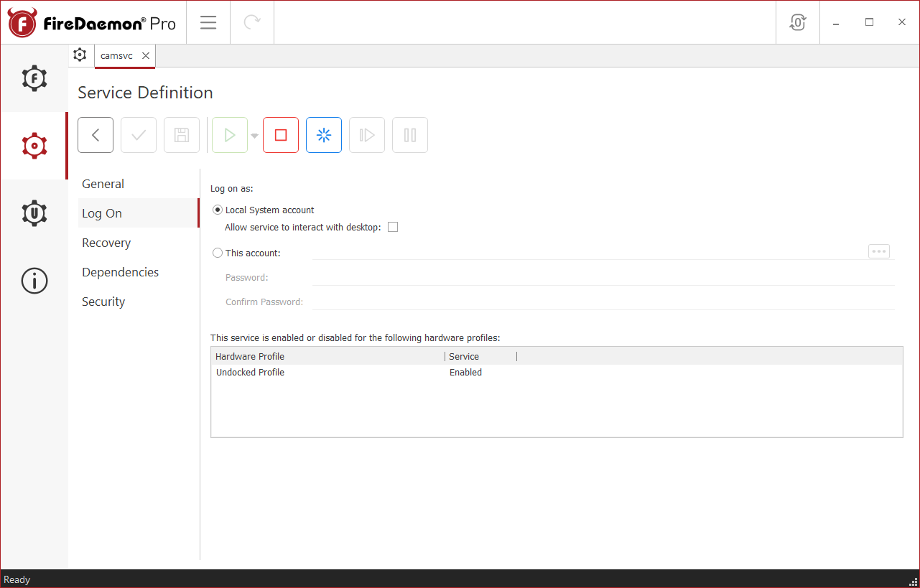Select This account radio button
Image resolution: width=920 pixels, height=588 pixels.
[x=218, y=253]
